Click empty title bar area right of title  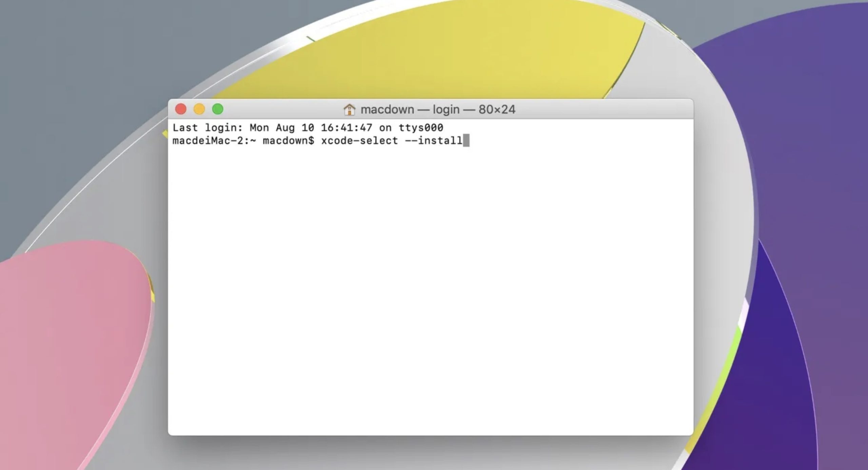click(604, 109)
